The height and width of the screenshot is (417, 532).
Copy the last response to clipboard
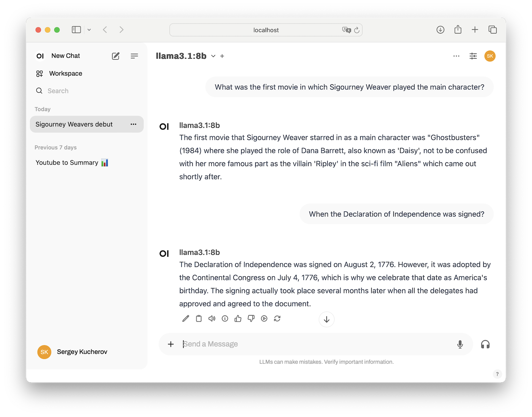(199, 319)
